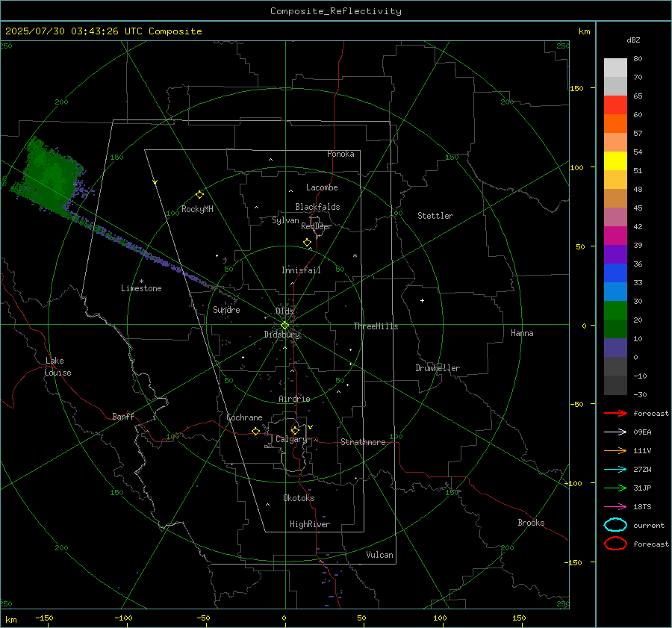This screenshot has height=628, width=672.
Task: Click the Stettler label
Action: (x=435, y=216)
